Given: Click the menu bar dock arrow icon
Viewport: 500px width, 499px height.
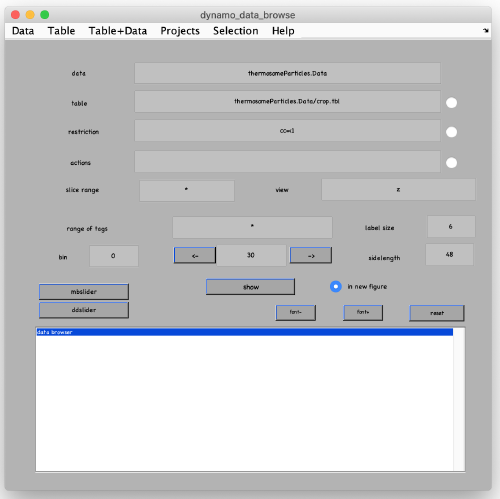Looking at the screenshot, I should coord(486,31).
